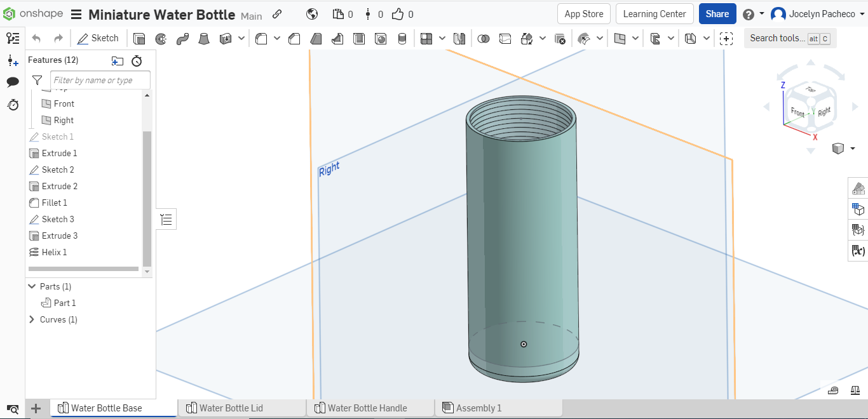Open the Configurations panel on the right sidebar
Viewport: 868px width, 419px height.
[x=858, y=209]
